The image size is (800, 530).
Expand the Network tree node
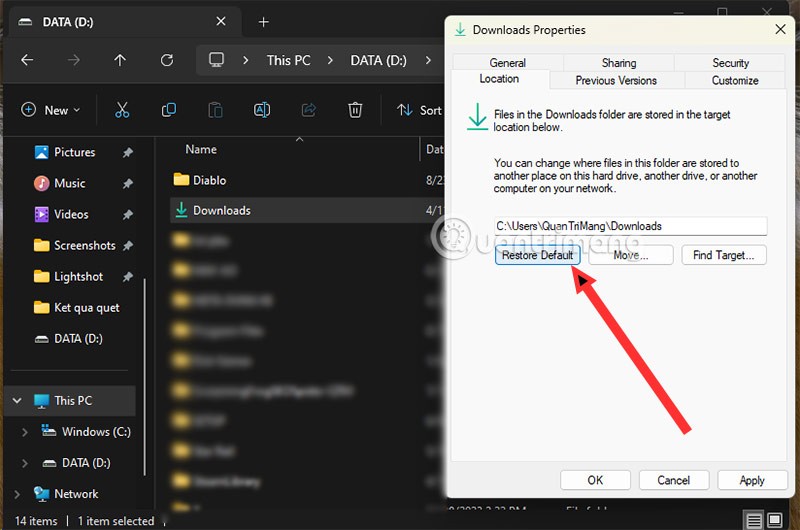point(15,494)
